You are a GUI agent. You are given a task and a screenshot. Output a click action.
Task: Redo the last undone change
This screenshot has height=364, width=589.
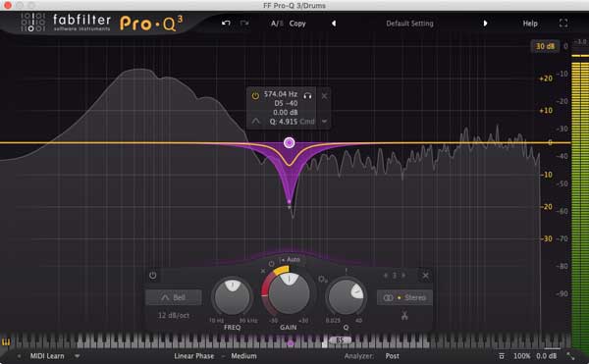(x=244, y=24)
